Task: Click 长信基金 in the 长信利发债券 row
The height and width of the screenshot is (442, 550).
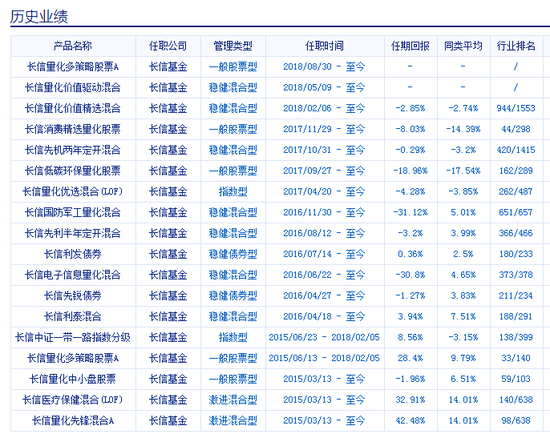Action: [168, 254]
